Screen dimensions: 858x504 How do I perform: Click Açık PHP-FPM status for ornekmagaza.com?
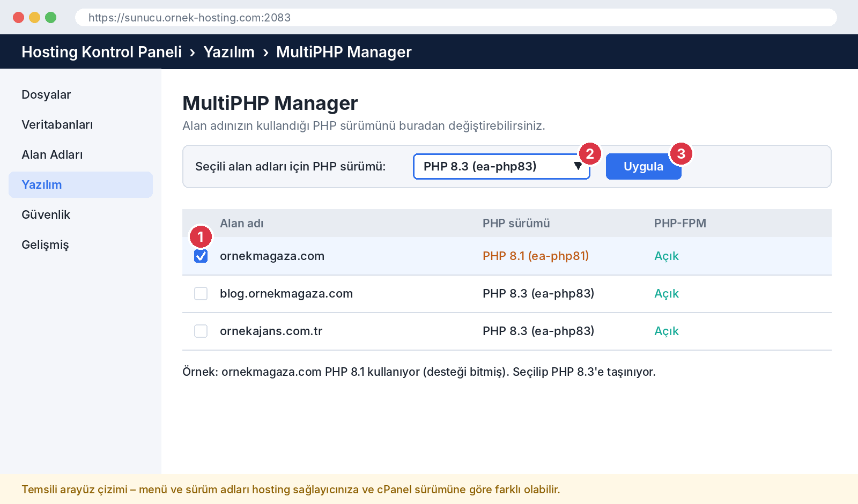667,256
